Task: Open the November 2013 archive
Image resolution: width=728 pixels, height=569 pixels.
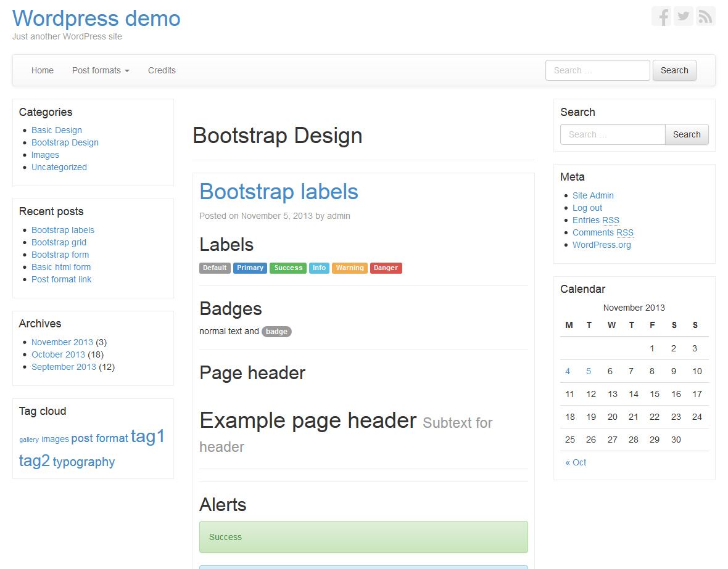Action: (62, 342)
